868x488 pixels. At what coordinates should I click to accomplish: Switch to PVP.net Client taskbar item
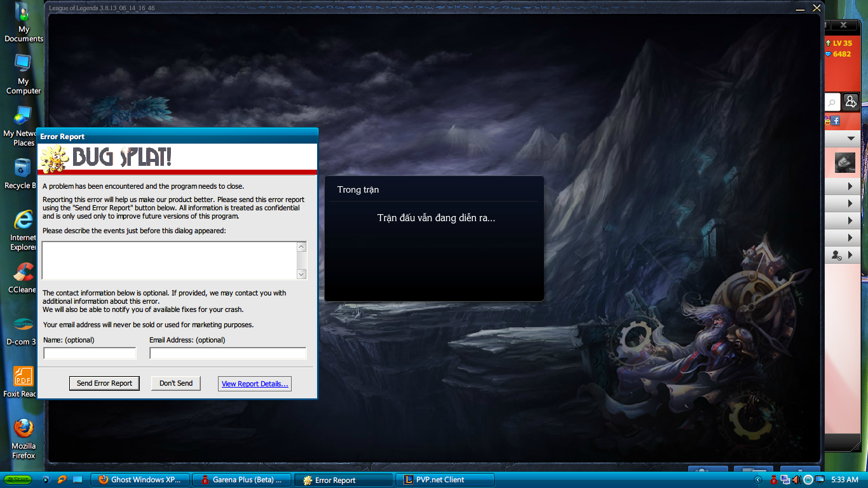point(445,480)
